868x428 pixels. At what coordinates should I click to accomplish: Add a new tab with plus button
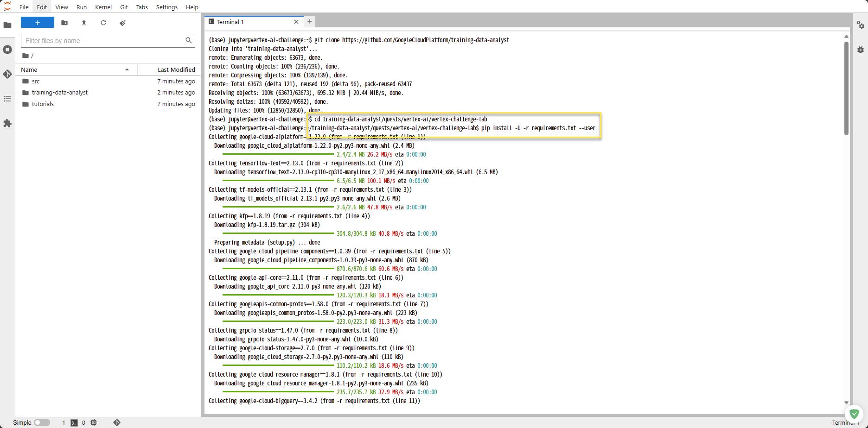point(310,21)
